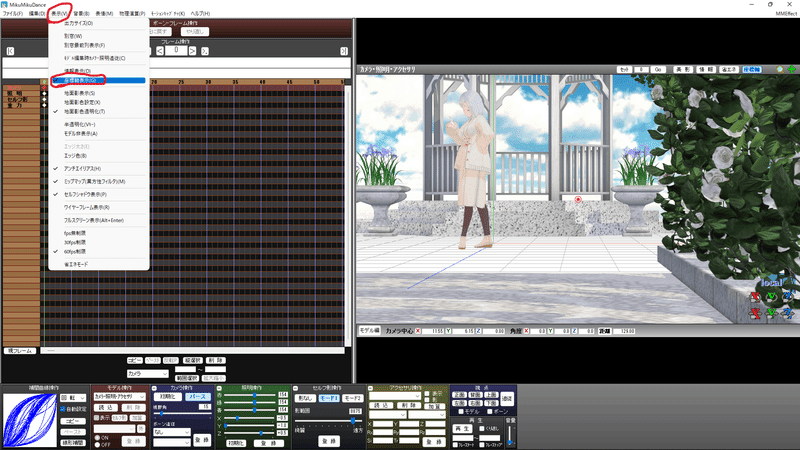Open the 背景(B) menu
The width and height of the screenshot is (800, 450).
click(81, 14)
